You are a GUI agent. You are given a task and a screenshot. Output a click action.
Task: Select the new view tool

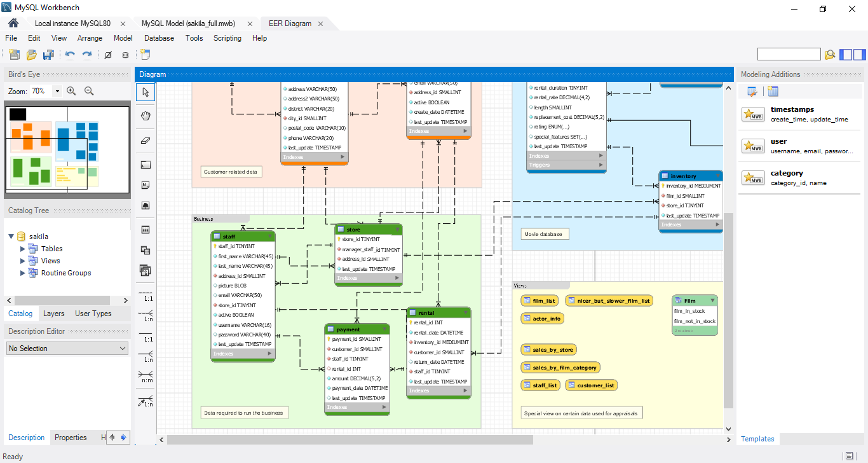pyautogui.click(x=146, y=250)
